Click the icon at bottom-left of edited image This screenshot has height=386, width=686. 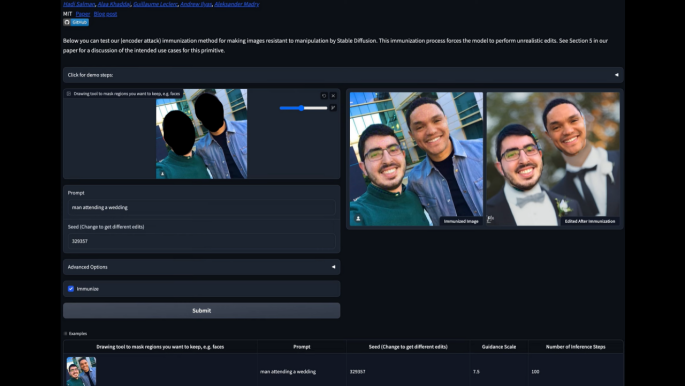click(x=490, y=219)
